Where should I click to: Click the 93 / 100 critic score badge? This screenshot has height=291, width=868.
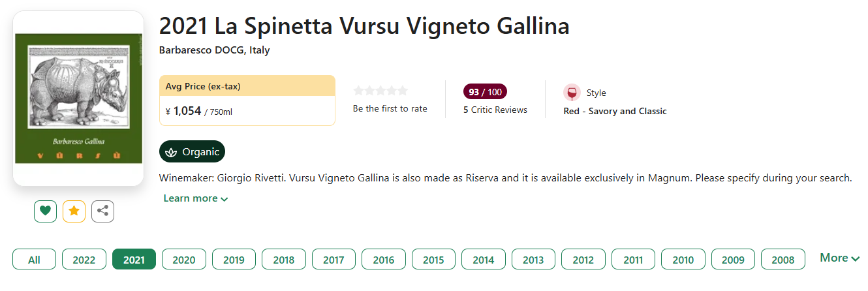coord(485,91)
